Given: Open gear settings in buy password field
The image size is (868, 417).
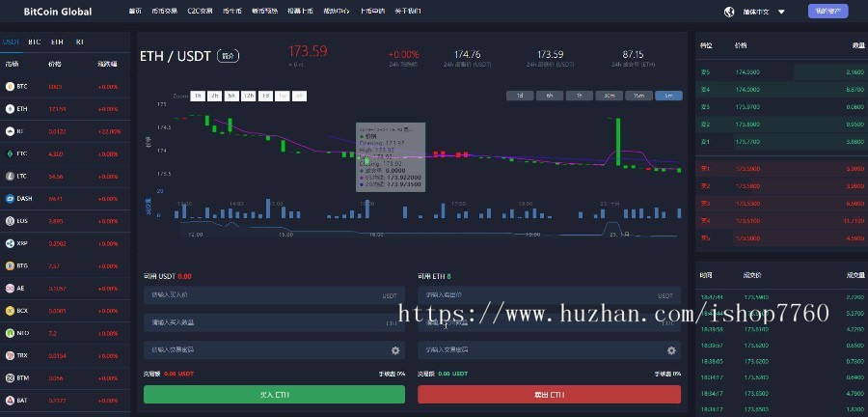Looking at the screenshot, I should click(395, 350).
